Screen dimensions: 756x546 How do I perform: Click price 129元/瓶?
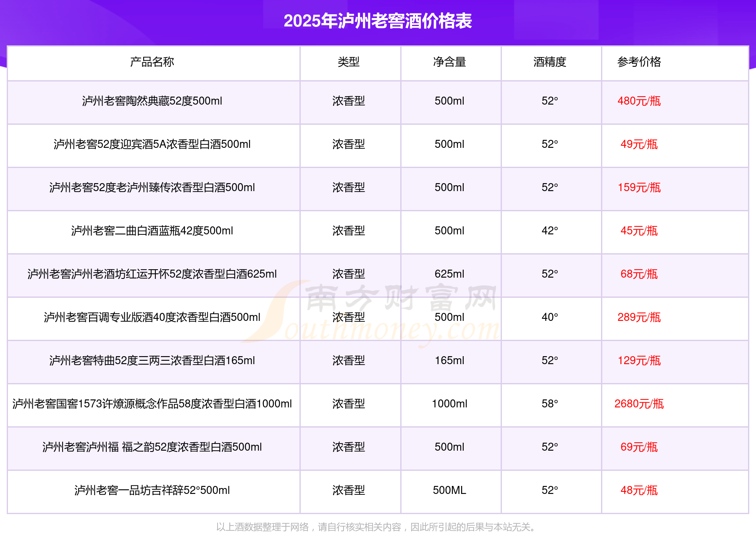pos(639,360)
